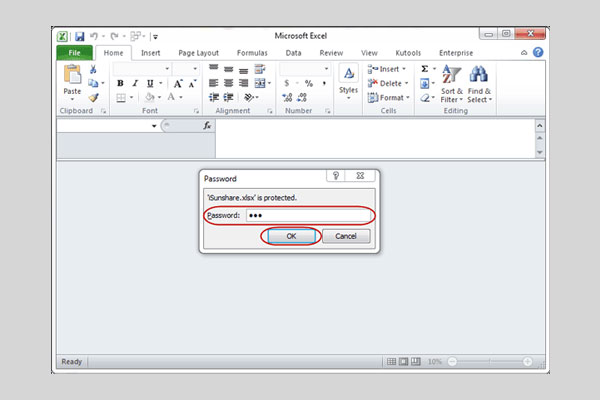600x400 pixels.
Task: Select Top Align icon
Action: click(214, 69)
